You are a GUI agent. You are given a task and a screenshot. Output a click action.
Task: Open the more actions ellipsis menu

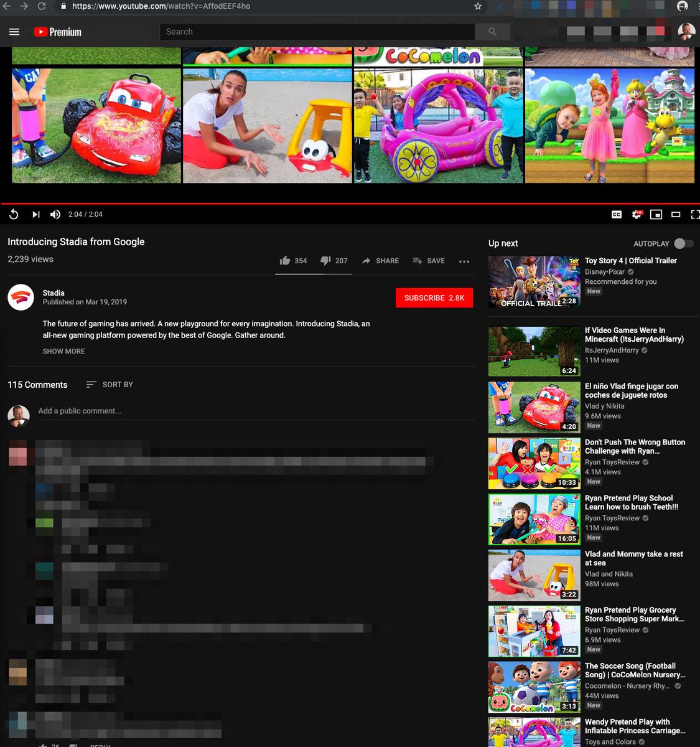click(464, 261)
